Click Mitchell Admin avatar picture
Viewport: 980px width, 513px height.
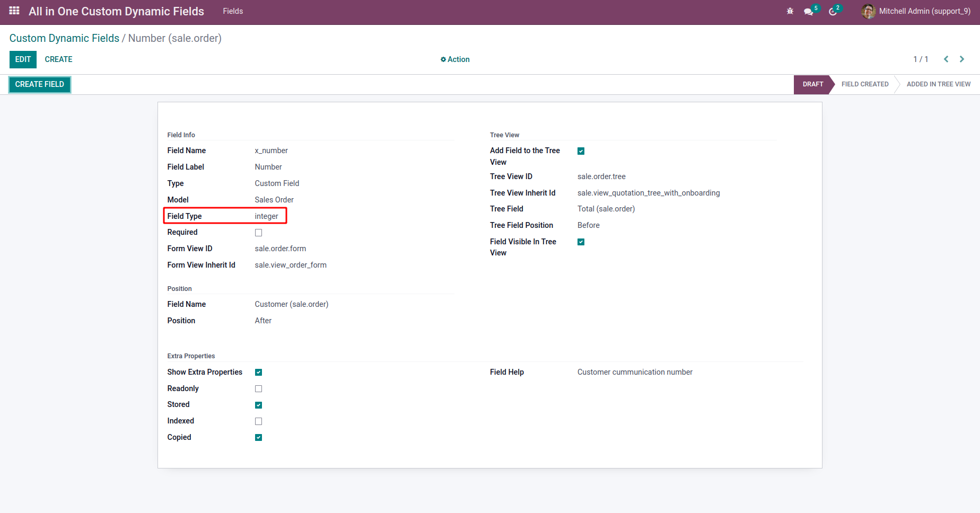pyautogui.click(x=868, y=11)
